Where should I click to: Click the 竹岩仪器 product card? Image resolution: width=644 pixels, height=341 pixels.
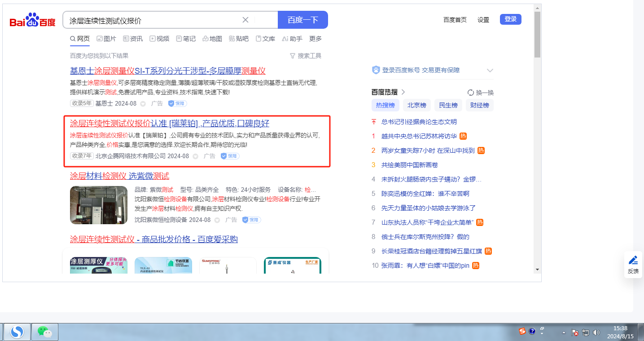coord(163,265)
